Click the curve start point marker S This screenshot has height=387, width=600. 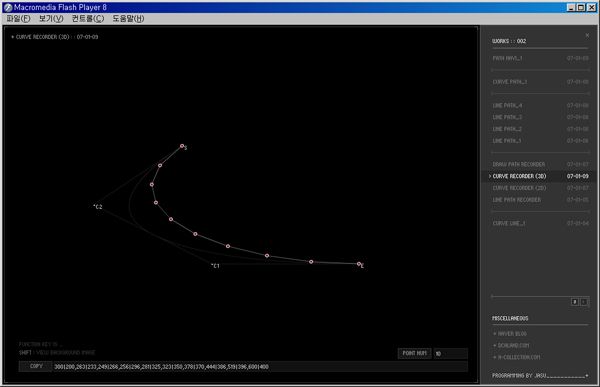tap(182, 146)
